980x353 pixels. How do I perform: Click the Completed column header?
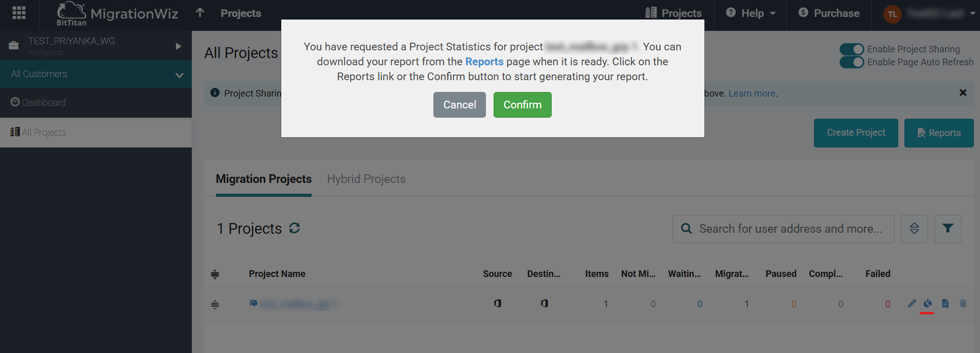826,274
